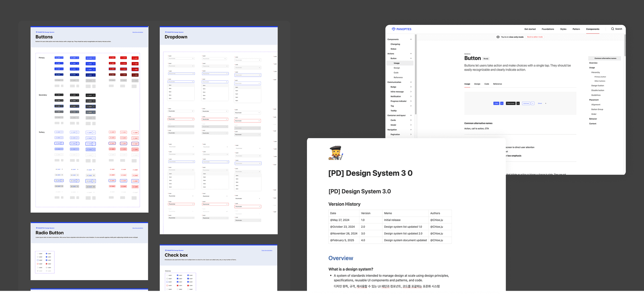The width and height of the screenshot is (644, 296).
Task: Click the docs page right-edge scrollbar
Action: (x=625, y=46)
